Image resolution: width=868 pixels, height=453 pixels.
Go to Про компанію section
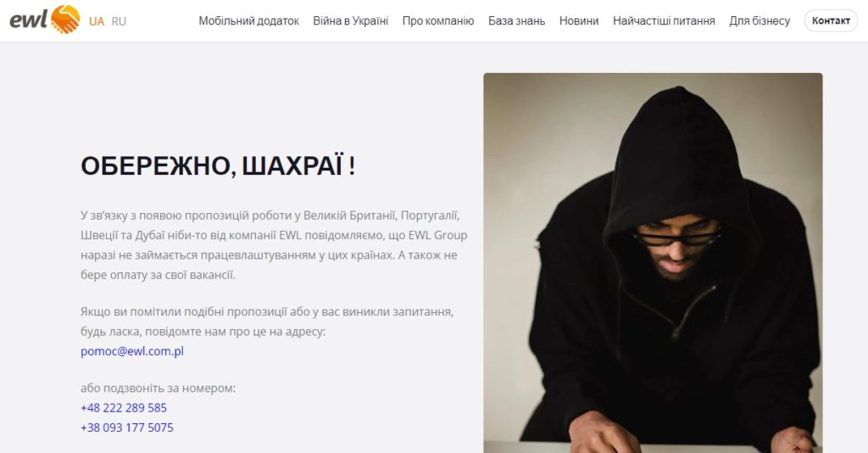pyautogui.click(x=438, y=21)
